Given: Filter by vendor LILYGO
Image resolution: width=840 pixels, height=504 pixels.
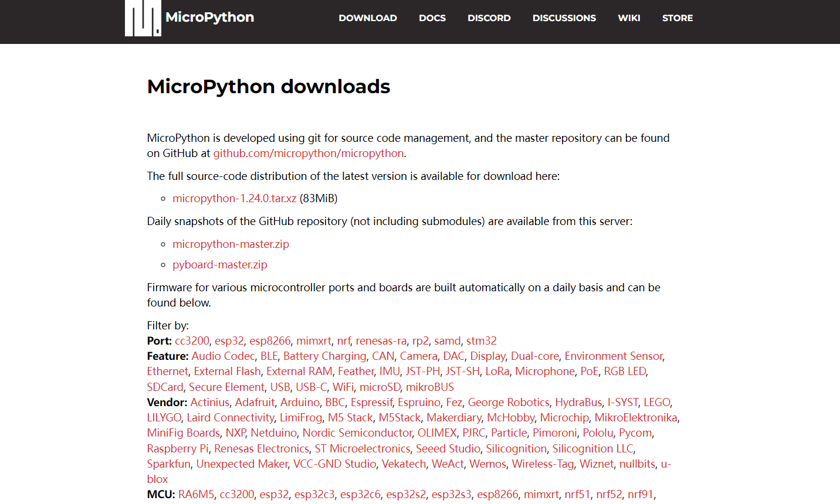Looking at the screenshot, I should coord(164,418).
